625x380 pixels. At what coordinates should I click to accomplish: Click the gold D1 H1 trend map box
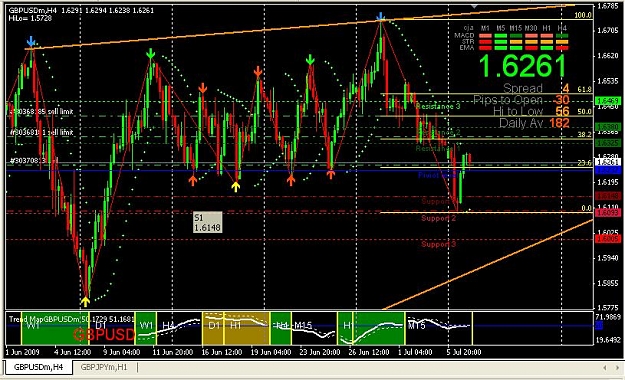pyautogui.click(x=236, y=329)
